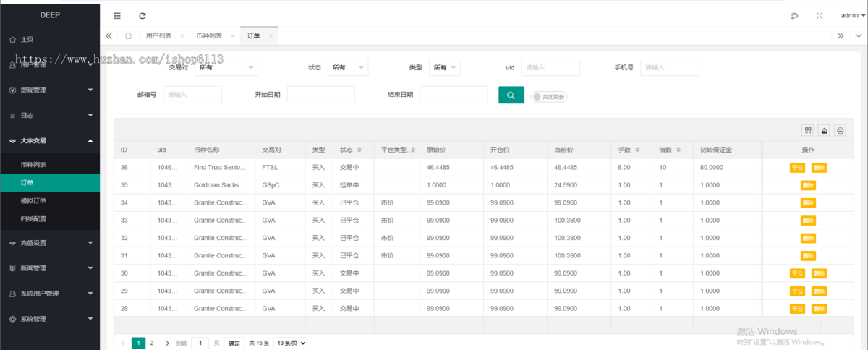Switch to the 用户列表 tab
This screenshot has width=868, height=350.
(158, 35)
